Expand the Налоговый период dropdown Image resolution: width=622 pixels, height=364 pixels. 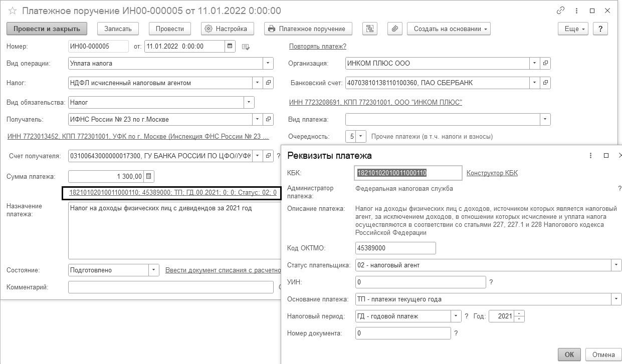click(456, 316)
